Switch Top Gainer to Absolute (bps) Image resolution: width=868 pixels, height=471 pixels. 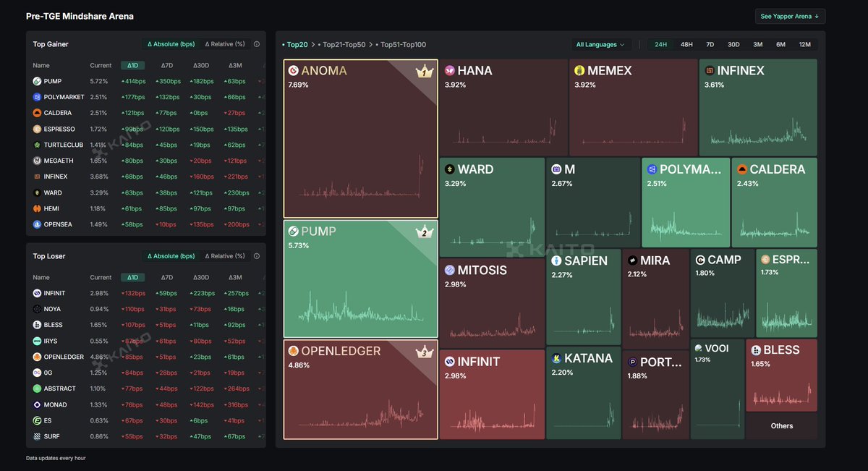[171, 44]
